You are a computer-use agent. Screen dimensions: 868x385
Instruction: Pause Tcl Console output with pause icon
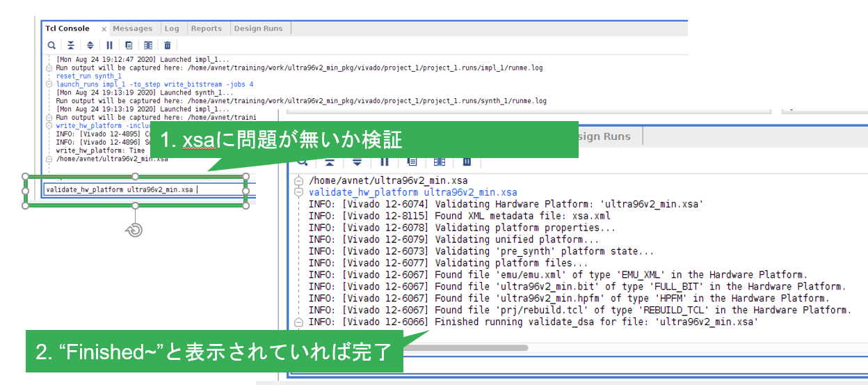pos(109,45)
